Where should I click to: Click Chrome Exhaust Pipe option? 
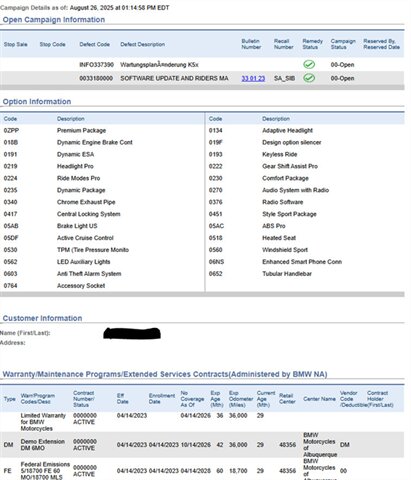(x=86, y=202)
